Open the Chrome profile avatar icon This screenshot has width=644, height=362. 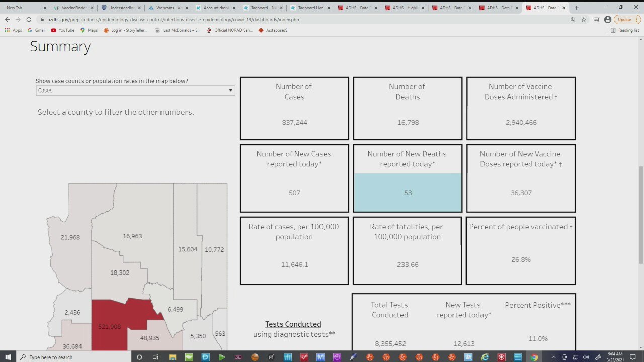tap(607, 19)
